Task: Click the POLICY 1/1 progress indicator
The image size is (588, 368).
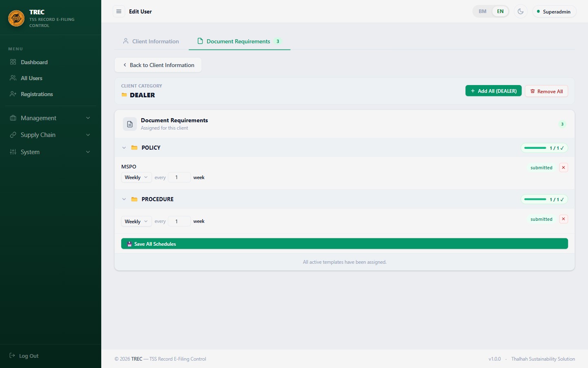Action: (x=544, y=148)
